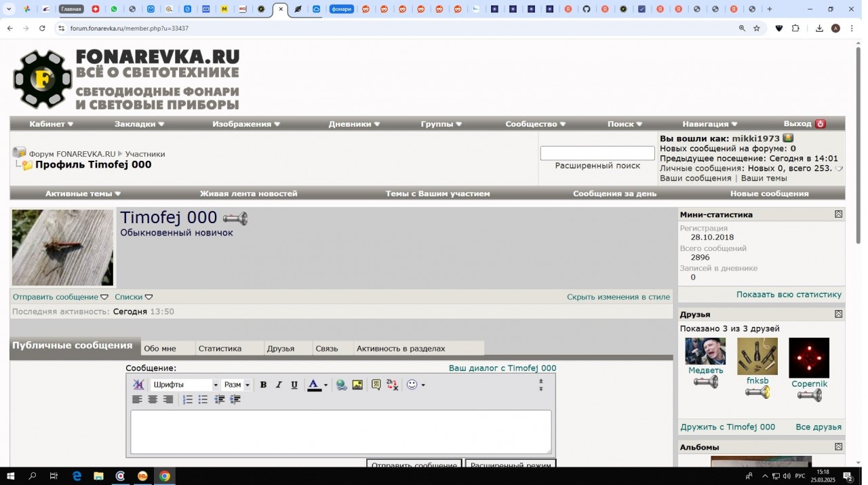Open friend Медветь's avatar
This screenshot has width=868, height=485.
[705, 351]
